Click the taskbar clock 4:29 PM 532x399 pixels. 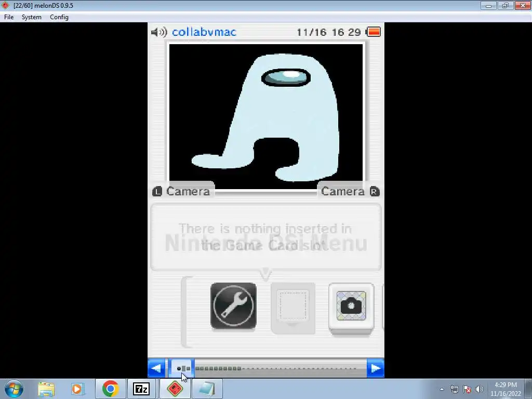tap(506, 385)
